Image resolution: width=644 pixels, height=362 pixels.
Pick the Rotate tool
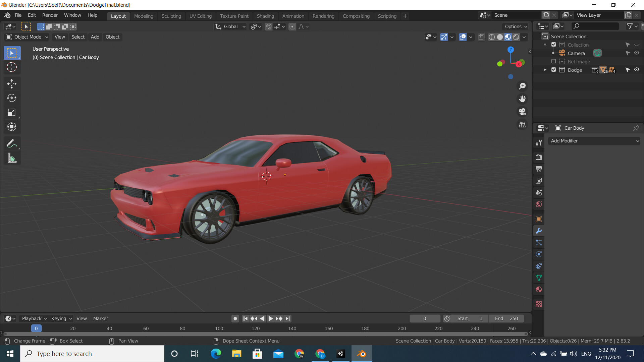pyautogui.click(x=12, y=98)
